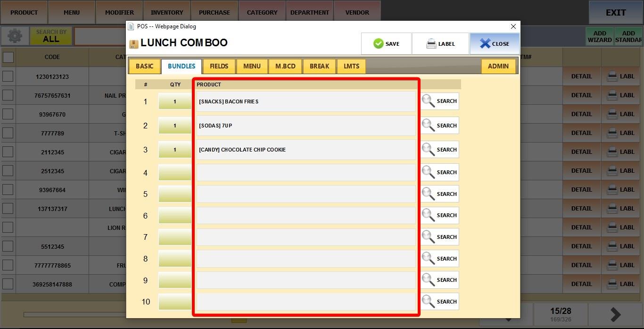Open the quantity selector for row 1
This screenshot has width=644, height=329.
[x=175, y=101]
